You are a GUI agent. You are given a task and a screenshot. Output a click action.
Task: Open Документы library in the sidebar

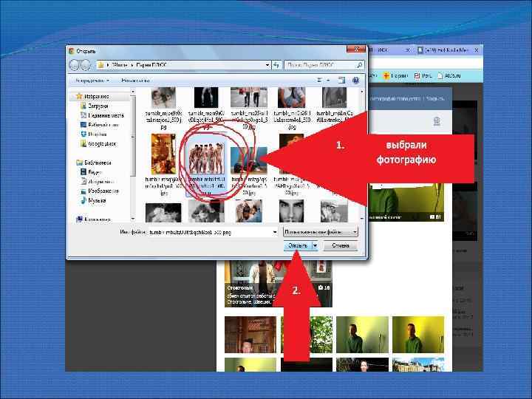pos(98,182)
